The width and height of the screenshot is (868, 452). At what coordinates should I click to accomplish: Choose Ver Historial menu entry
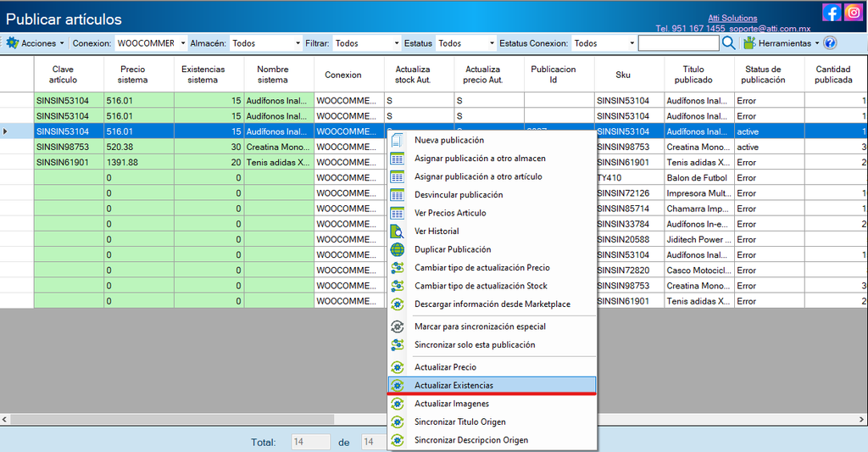492,232
